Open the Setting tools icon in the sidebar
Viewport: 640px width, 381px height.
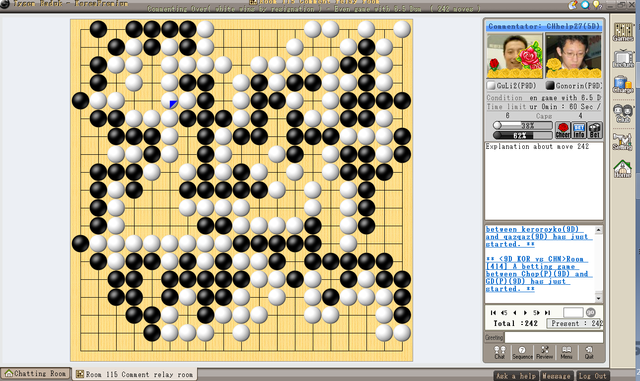(x=623, y=141)
